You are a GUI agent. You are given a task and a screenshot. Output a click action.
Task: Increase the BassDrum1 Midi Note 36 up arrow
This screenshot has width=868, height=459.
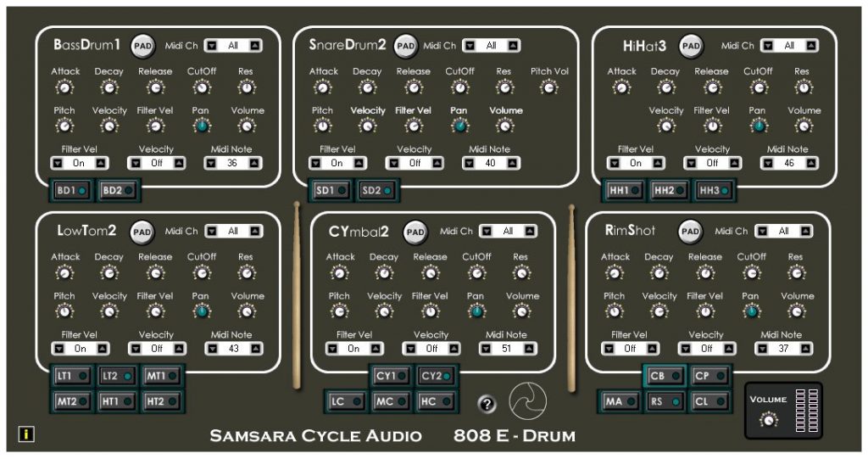254,164
